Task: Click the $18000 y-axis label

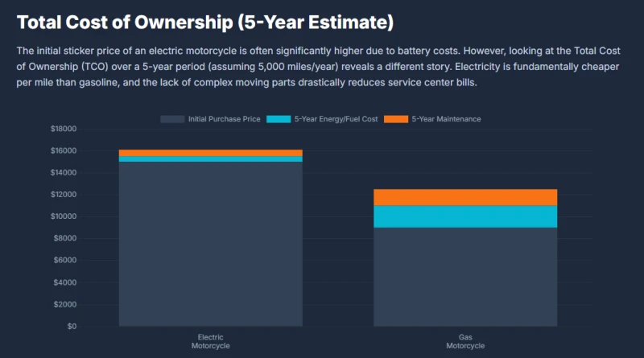Action: click(64, 129)
